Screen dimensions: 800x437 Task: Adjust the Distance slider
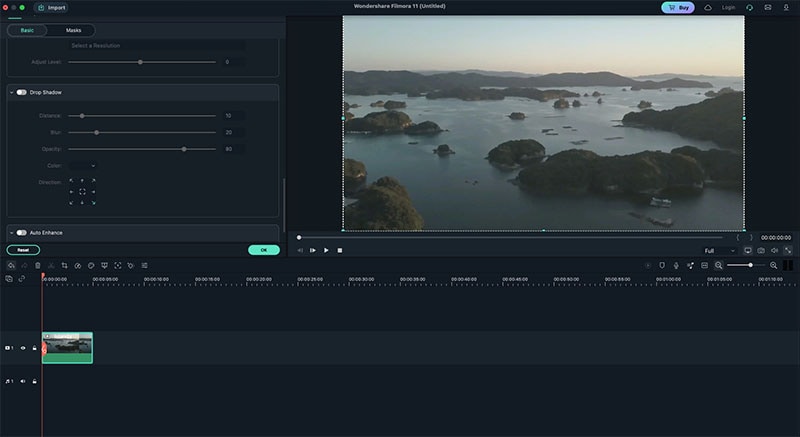pos(142,116)
